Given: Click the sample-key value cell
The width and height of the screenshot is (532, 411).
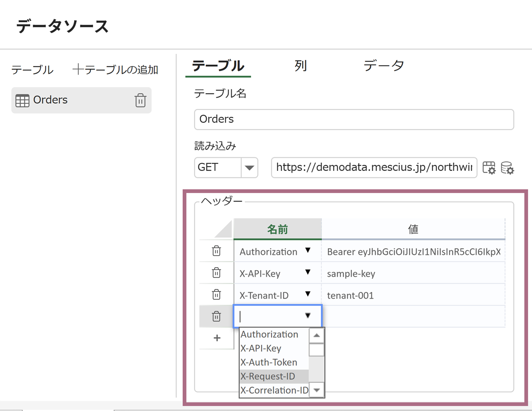Looking at the screenshot, I should pyautogui.click(x=413, y=273).
